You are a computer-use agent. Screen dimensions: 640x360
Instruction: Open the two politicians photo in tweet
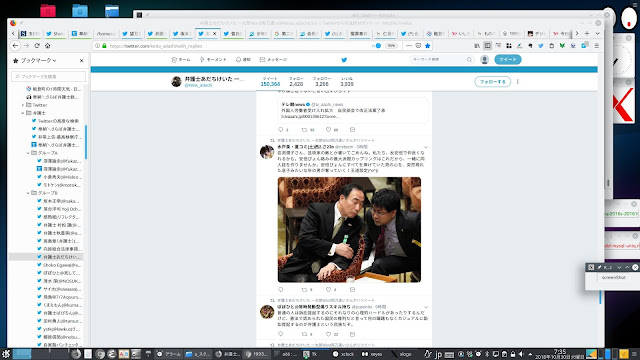[x=349, y=230]
